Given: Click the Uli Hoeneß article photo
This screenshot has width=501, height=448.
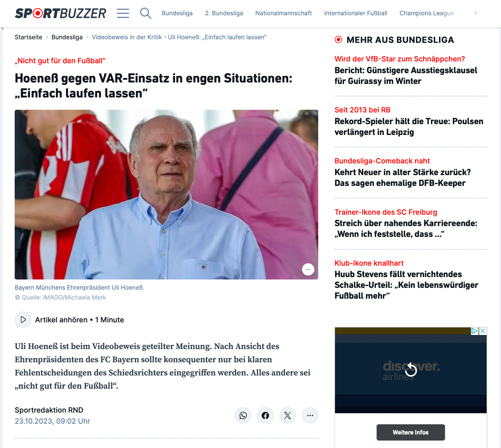Looking at the screenshot, I should point(166,195).
